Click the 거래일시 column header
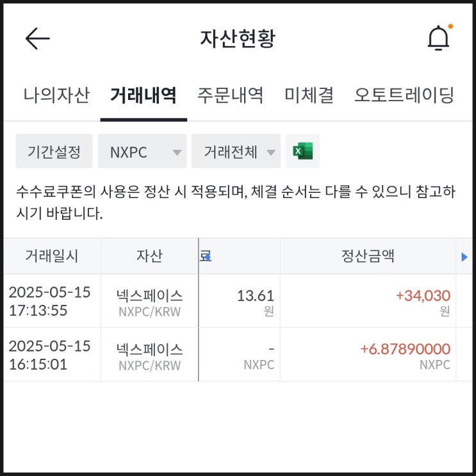The image size is (476, 476). [x=52, y=256]
